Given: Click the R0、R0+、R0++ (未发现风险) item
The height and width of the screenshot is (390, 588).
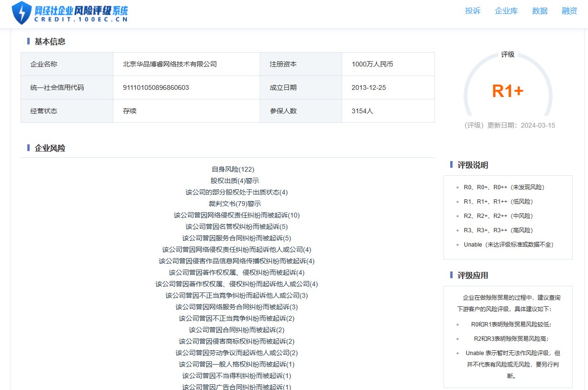Looking at the screenshot, I should point(504,187).
